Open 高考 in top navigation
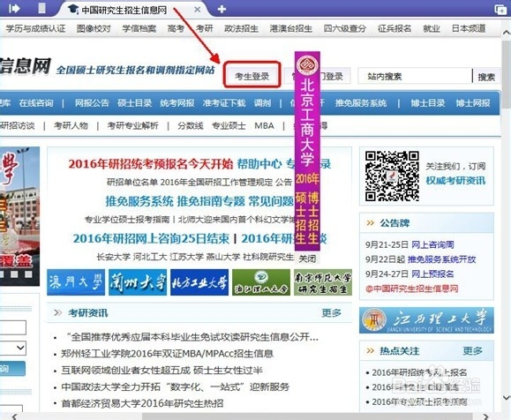The width and height of the screenshot is (511, 420). pos(176,28)
